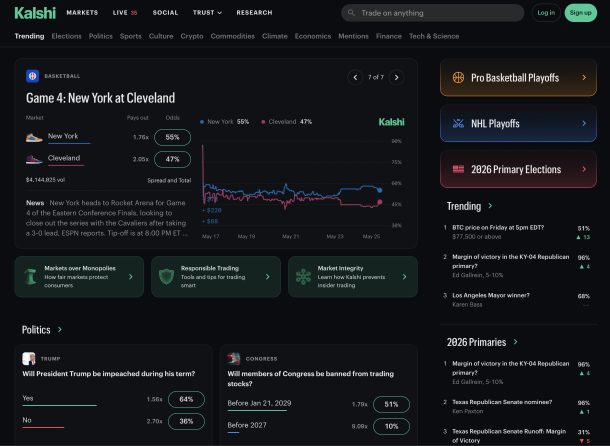The image size is (610, 446).
Task: Click Before 2027 10% button
Action: [391, 426]
